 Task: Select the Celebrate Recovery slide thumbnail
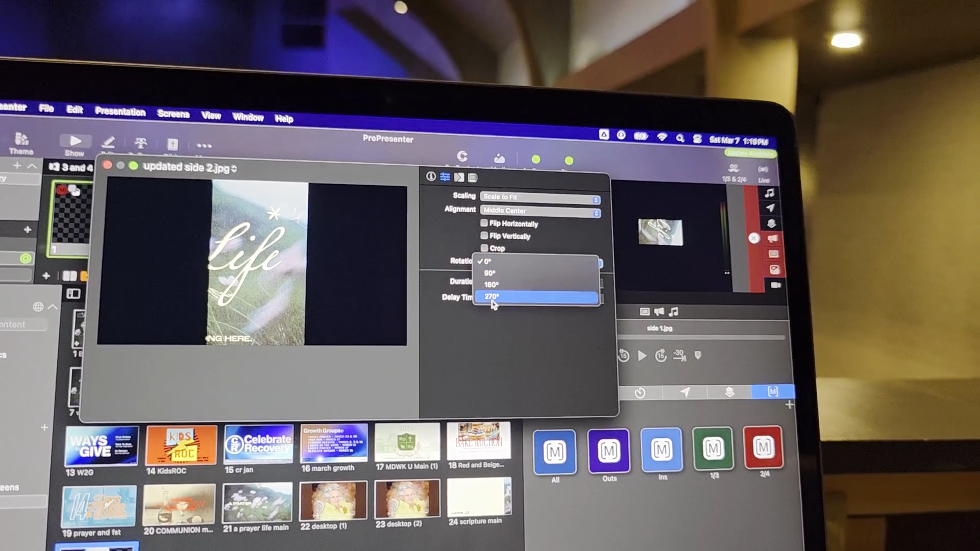pos(259,444)
